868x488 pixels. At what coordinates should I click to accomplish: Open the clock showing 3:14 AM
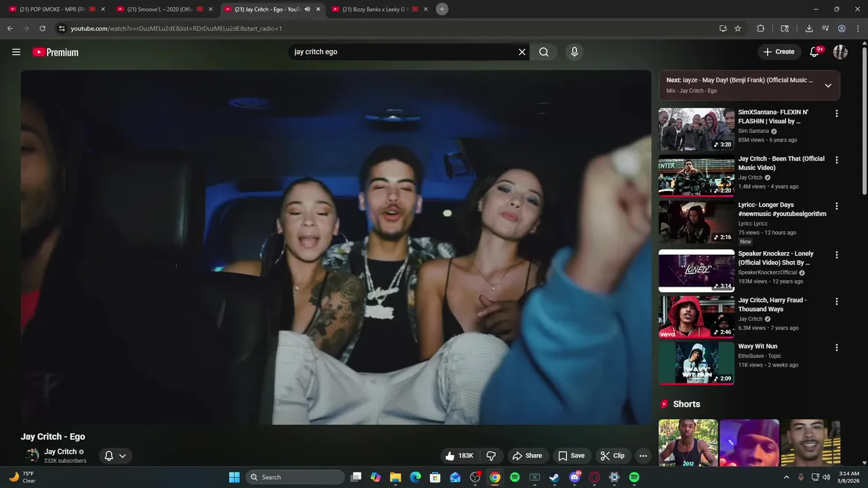point(849,477)
